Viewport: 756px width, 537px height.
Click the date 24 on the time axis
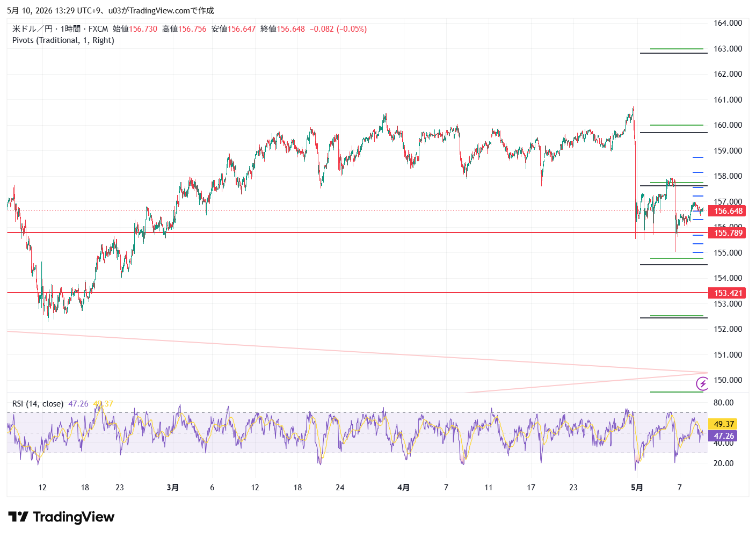340,488
